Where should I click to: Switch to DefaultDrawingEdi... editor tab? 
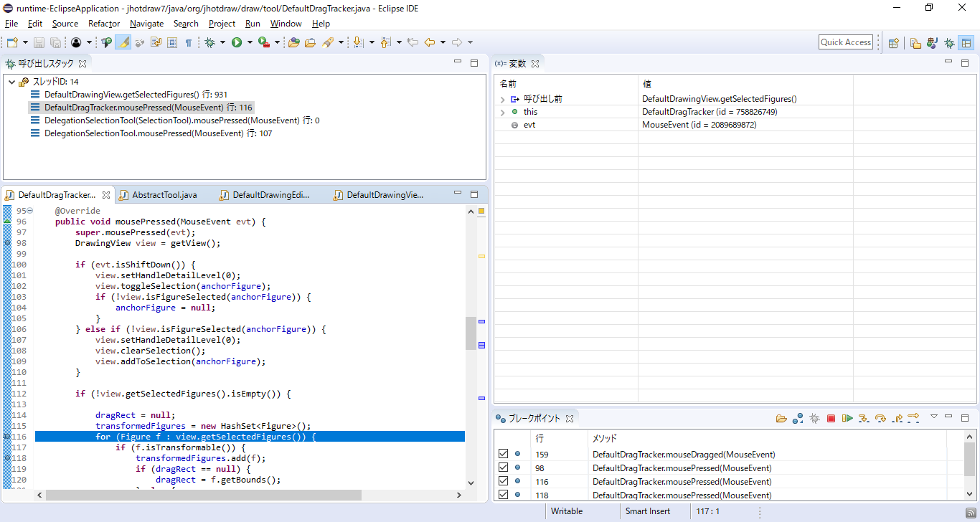pos(271,194)
